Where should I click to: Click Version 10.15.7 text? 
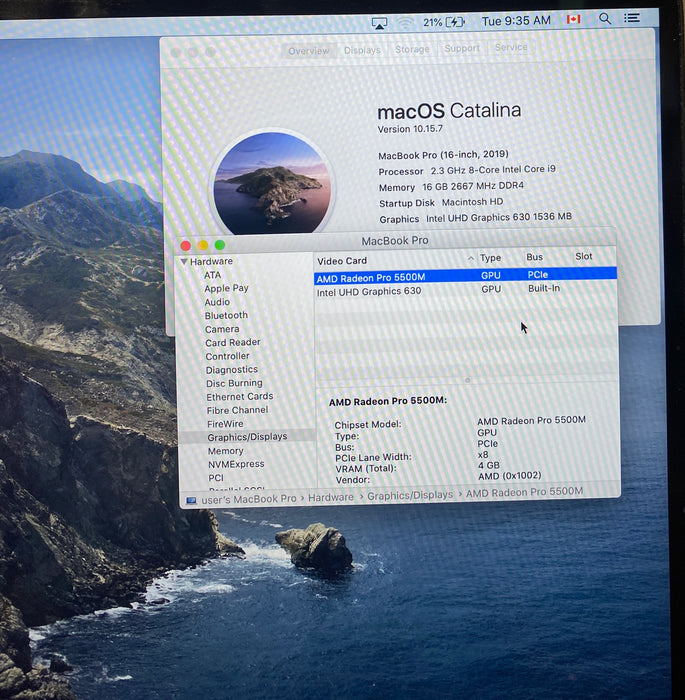[x=410, y=129]
